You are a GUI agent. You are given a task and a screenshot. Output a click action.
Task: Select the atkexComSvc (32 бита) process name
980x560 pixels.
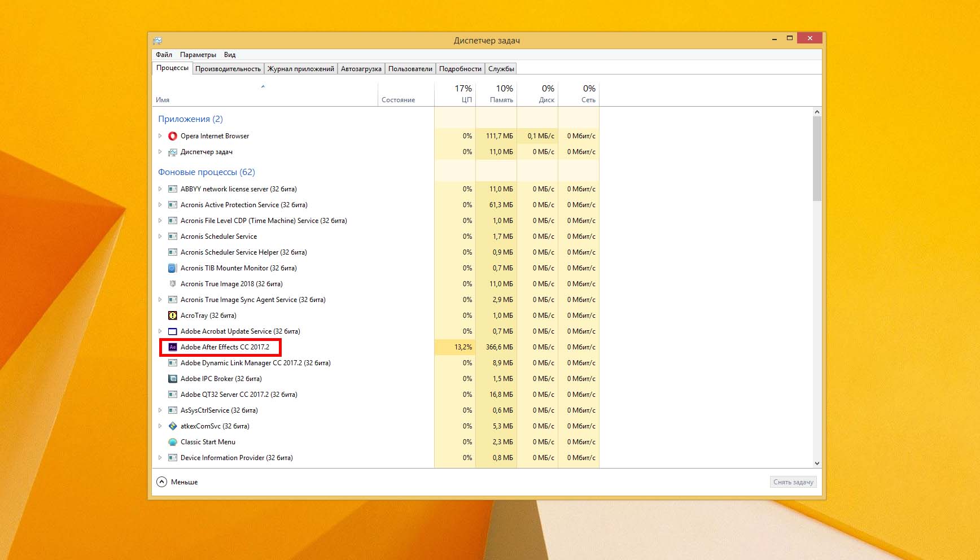(x=215, y=426)
